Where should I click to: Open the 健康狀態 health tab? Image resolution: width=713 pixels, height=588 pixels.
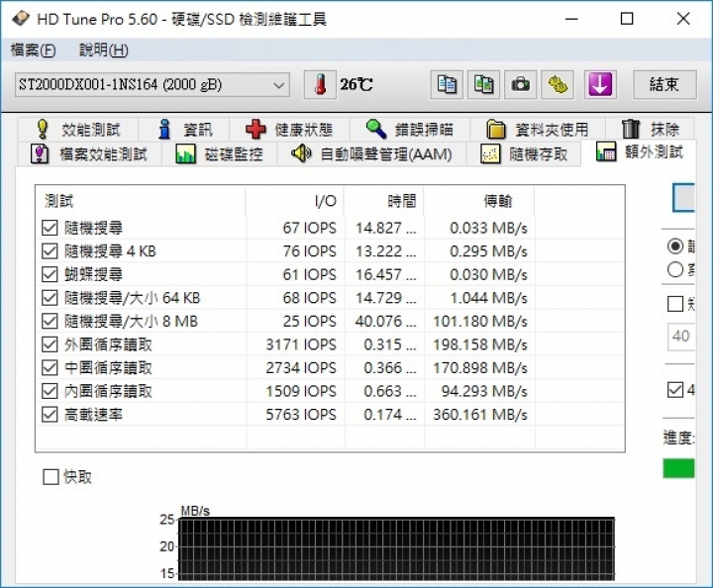point(289,130)
